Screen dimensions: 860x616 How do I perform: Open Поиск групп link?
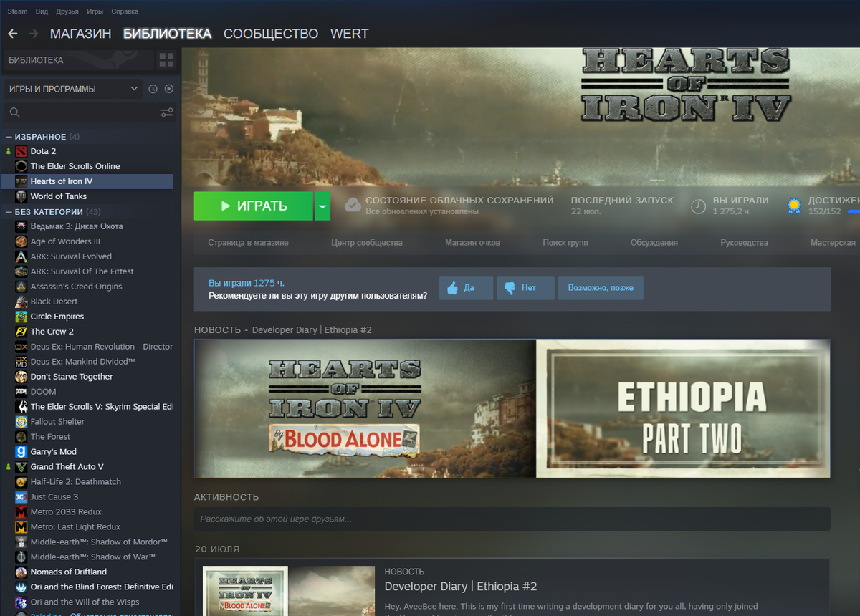pos(565,243)
